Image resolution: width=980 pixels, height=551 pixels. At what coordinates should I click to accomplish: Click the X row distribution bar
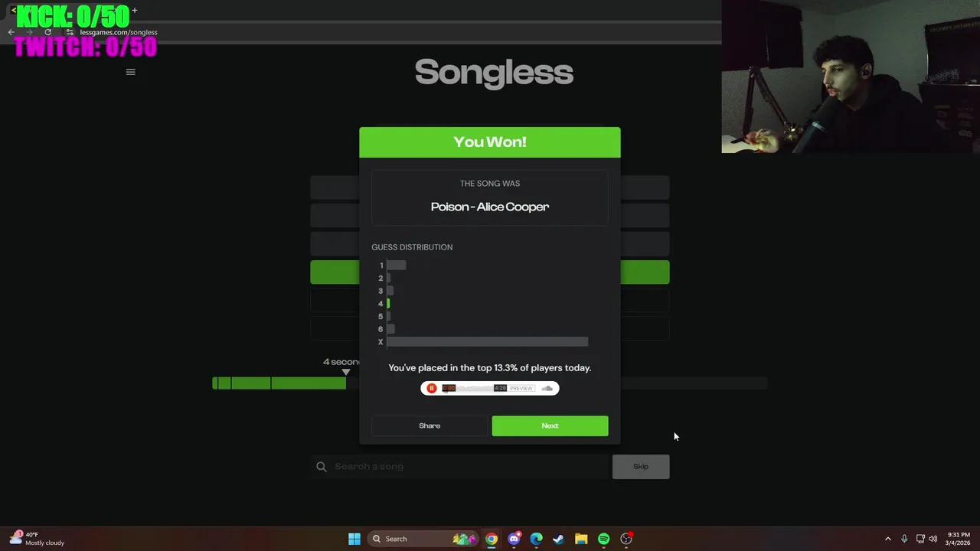pos(488,342)
